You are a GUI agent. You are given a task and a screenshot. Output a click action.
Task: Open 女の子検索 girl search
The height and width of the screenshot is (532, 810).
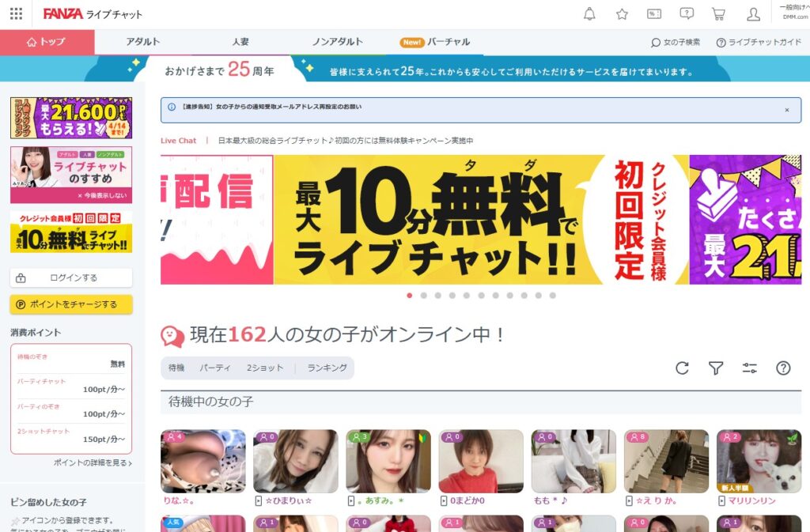tap(675, 42)
